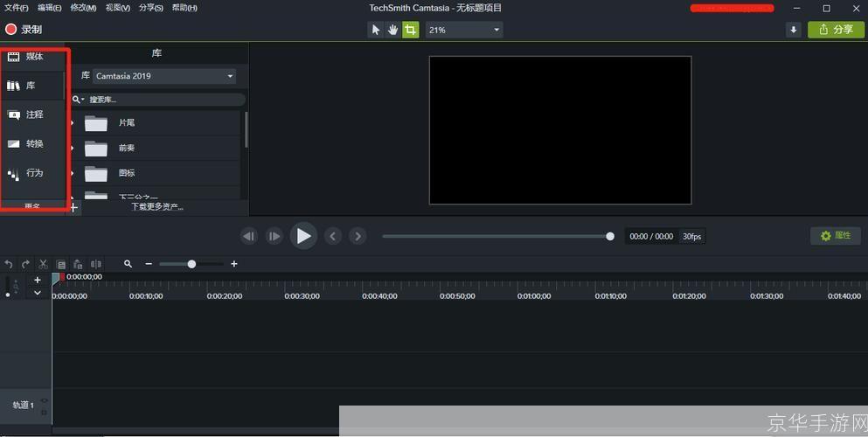The height and width of the screenshot is (437, 868).
Task: Select the 图标 folder row
Action: (155, 173)
